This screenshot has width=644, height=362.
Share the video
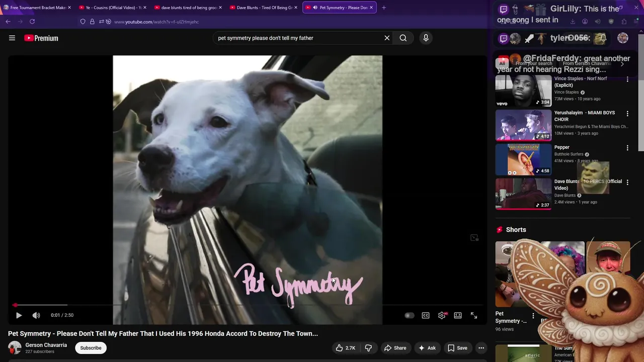[395, 348]
